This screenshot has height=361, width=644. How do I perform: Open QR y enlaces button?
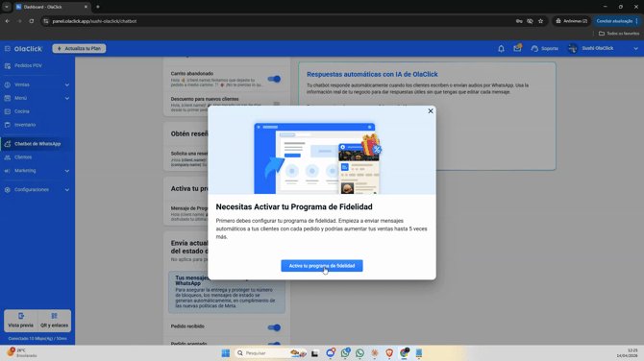(54, 321)
